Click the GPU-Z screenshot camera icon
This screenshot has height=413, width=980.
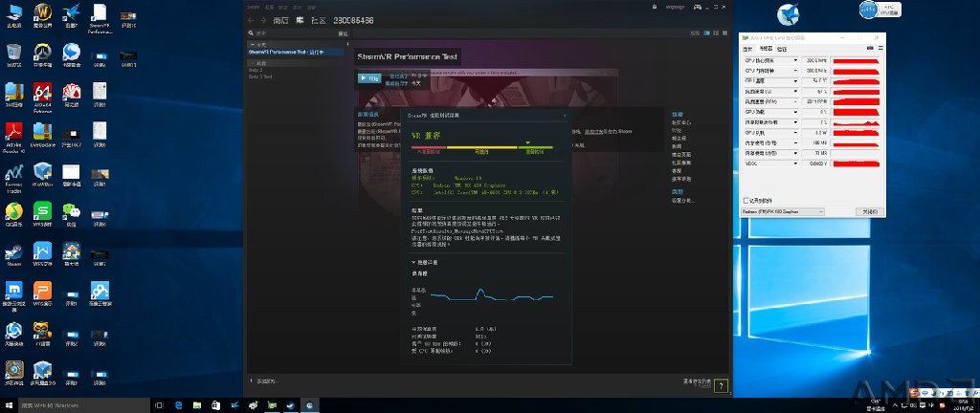click(869, 48)
